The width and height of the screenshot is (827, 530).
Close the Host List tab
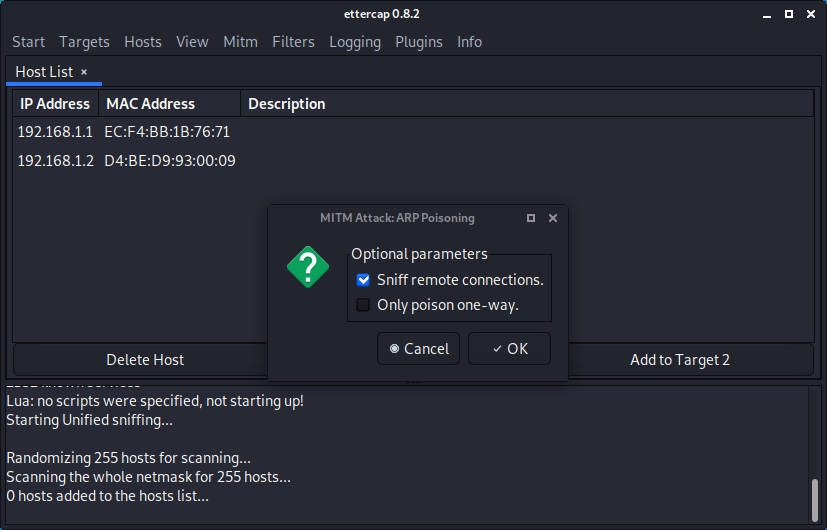(84, 72)
